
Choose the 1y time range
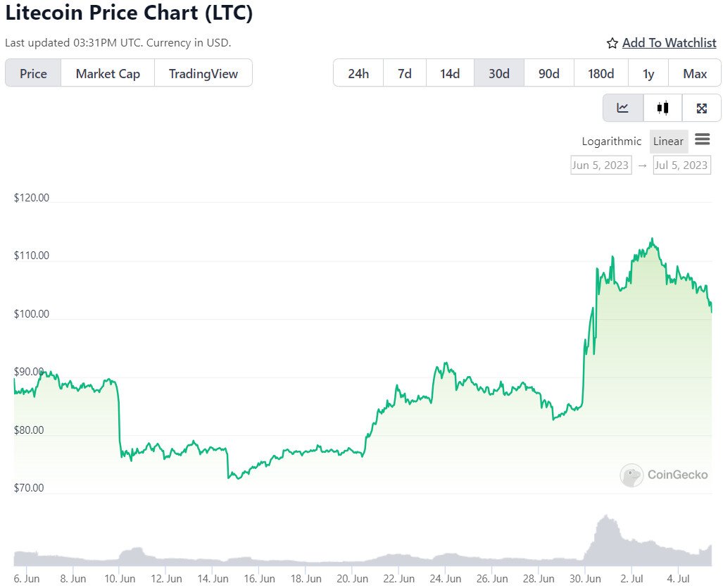coord(648,73)
